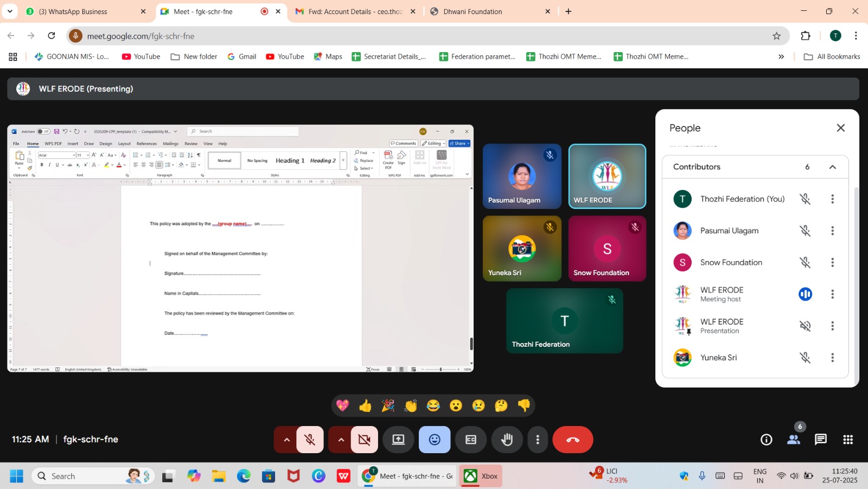This screenshot has height=489, width=868.
Task: Open the activities grid icon
Action: point(848,440)
